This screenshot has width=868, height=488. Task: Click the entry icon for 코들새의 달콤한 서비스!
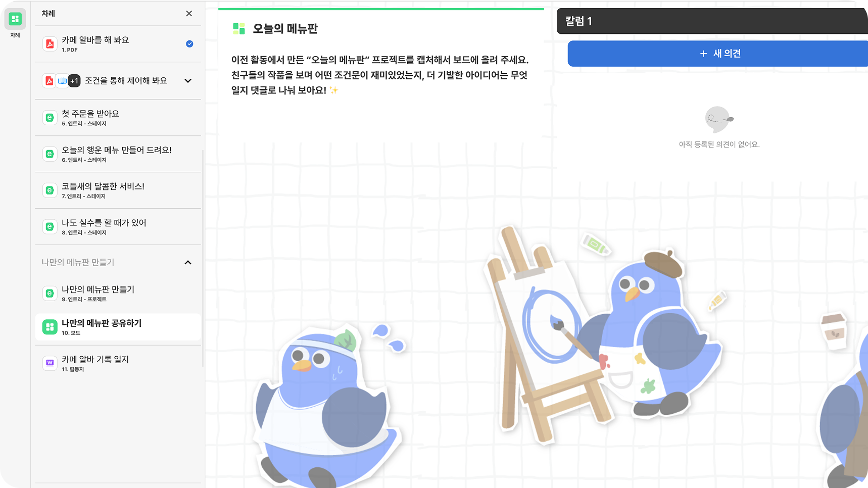point(50,190)
